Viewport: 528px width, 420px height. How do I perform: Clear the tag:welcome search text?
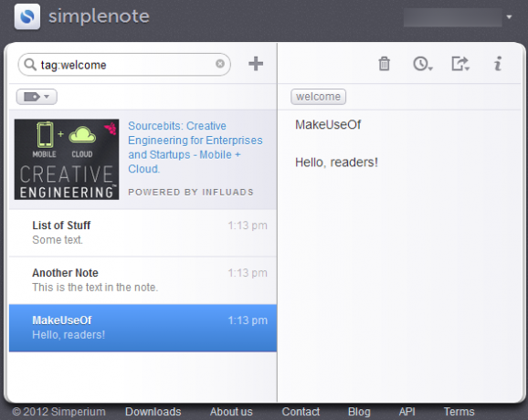(220, 64)
